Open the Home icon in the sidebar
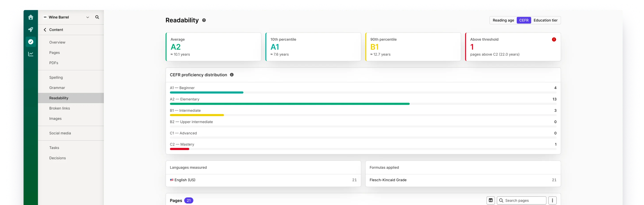The height and width of the screenshot is (205, 644). (x=31, y=17)
